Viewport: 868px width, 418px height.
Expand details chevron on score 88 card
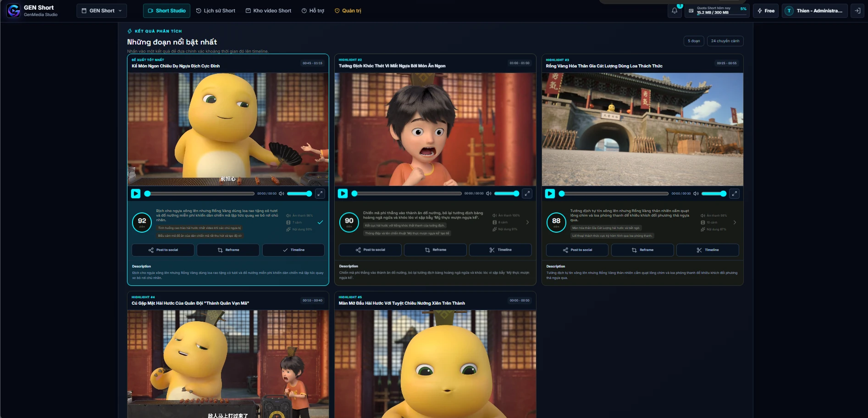tap(735, 222)
